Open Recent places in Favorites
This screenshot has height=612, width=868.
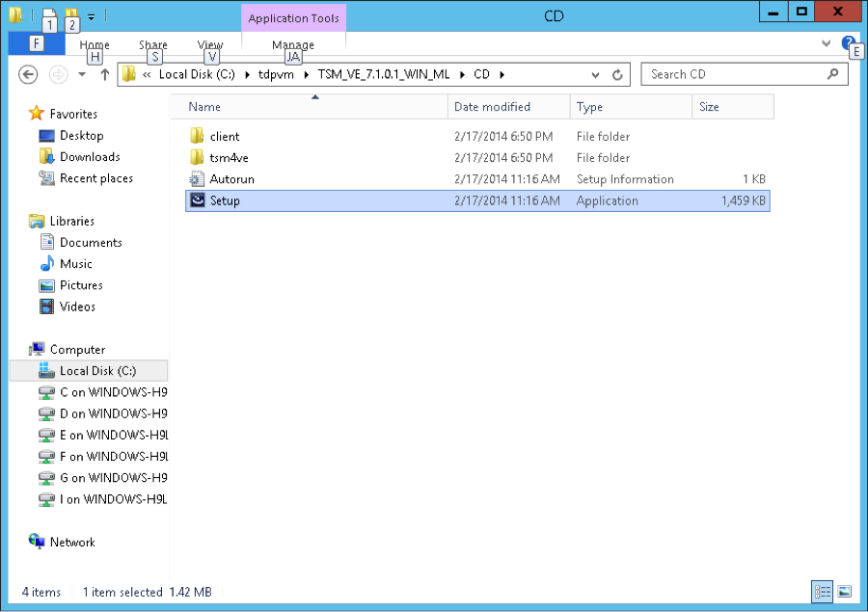[x=96, y=178]
